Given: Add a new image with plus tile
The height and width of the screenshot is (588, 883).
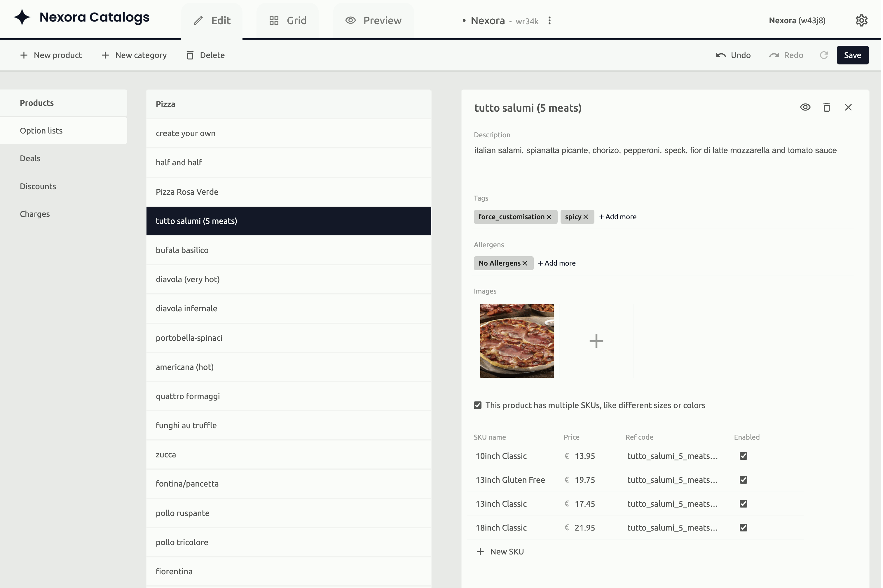Looking at the screenshot, I should click(596, 341).
